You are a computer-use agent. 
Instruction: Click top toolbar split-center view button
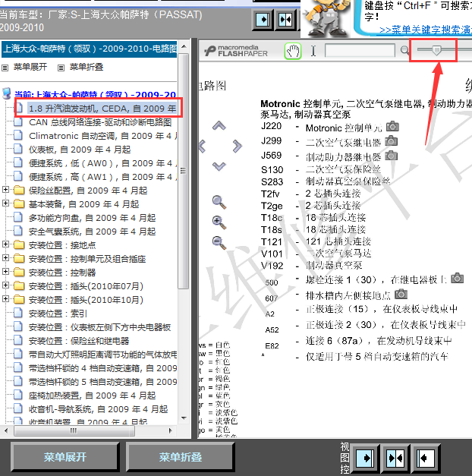pyautogui.click(x=285, y=20)
